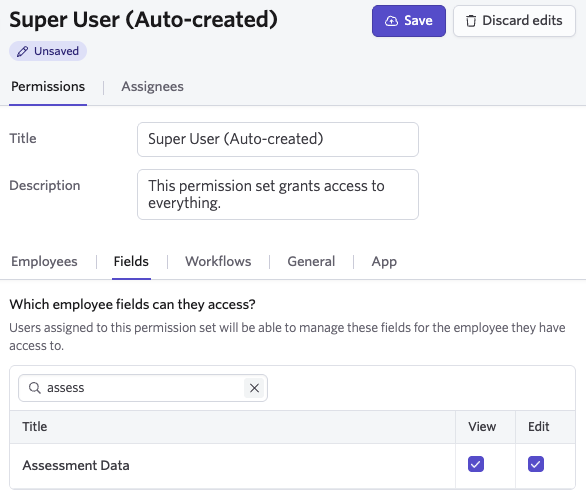Viewport: 586px width, 501px height.
Task: Open the Permissions tab
Action: pyautogui.click(x=48, y=87)
